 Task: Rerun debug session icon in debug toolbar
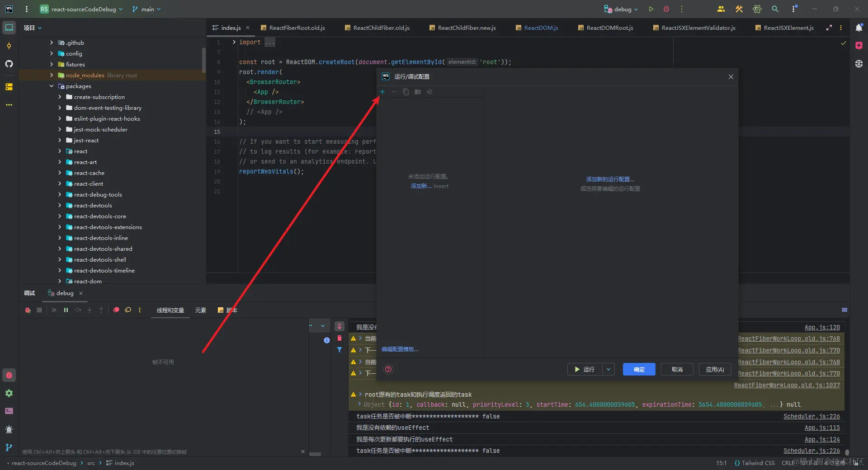[28, 310]
